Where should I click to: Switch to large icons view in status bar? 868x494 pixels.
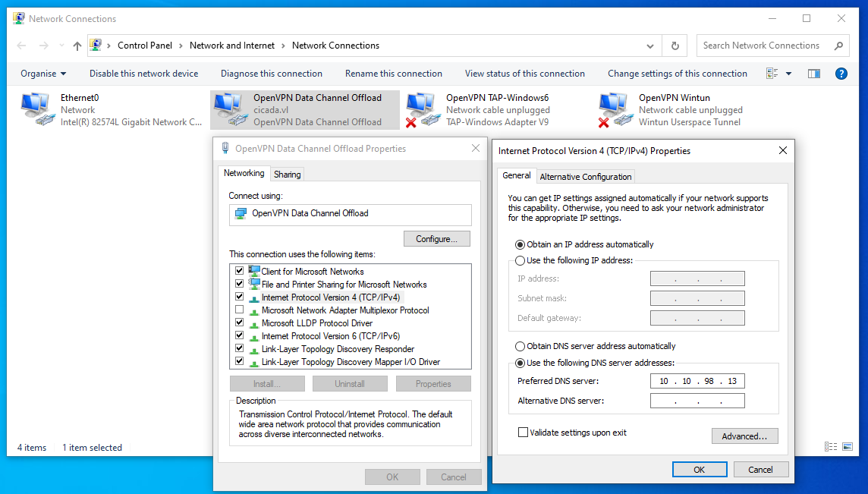point(848,446)
